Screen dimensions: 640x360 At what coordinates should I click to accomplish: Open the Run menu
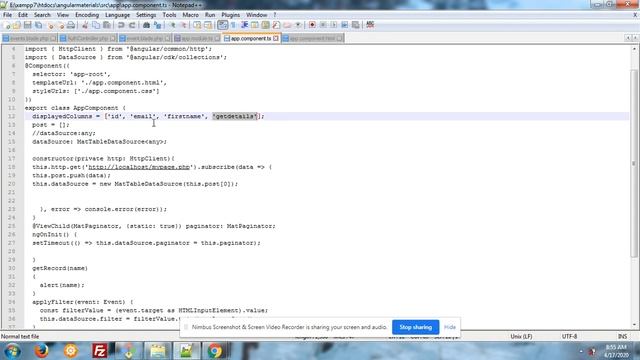(x=210, y=15)
